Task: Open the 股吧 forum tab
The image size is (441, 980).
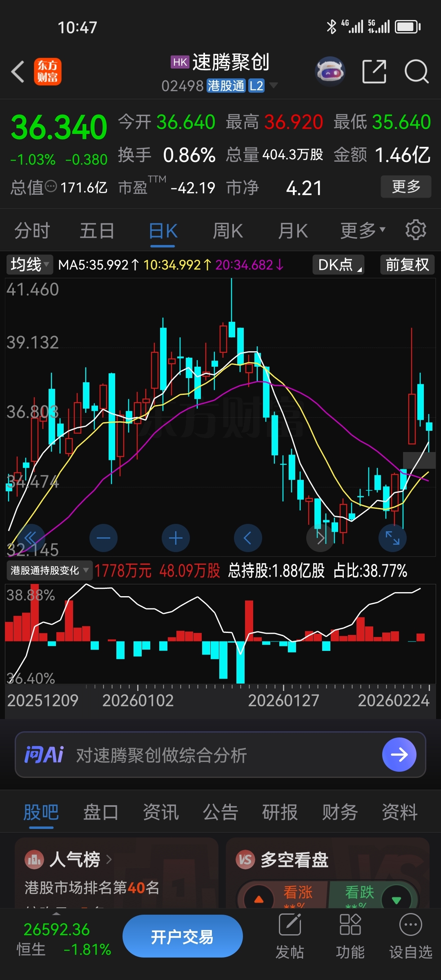Action: tap(41, 812)
